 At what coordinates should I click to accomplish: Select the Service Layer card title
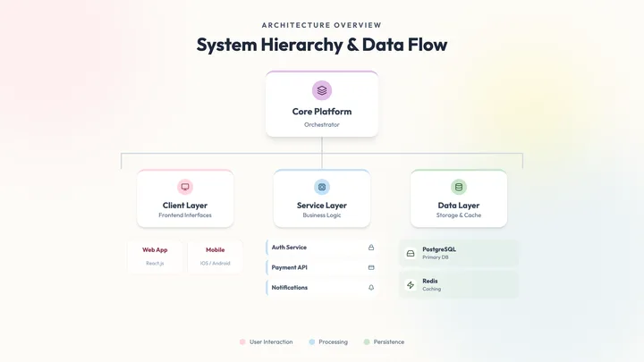click(x=322, y=206)
